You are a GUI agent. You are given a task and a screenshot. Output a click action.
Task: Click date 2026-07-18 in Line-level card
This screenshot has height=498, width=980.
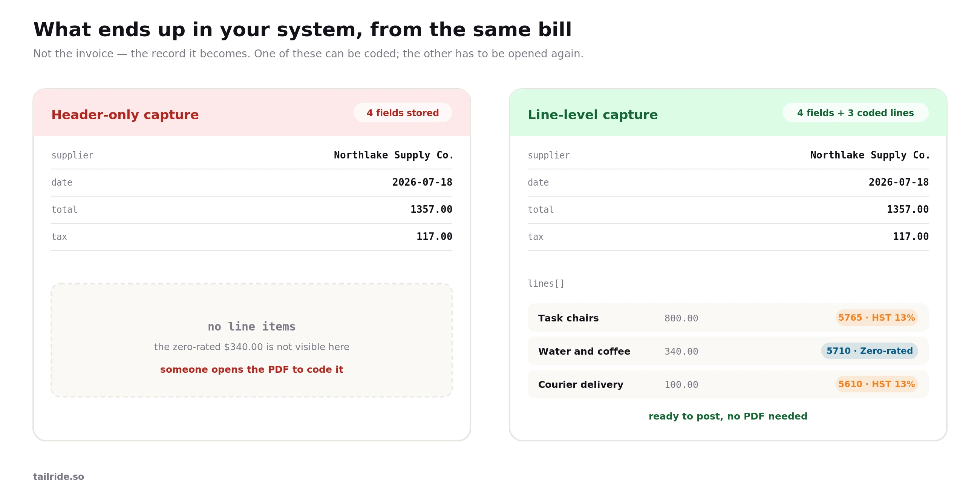point(898,182)
